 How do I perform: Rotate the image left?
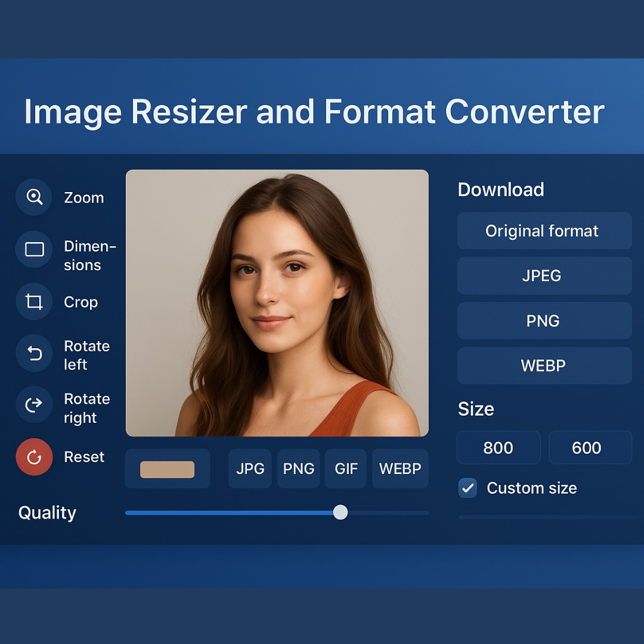click(x=34, y=353)
